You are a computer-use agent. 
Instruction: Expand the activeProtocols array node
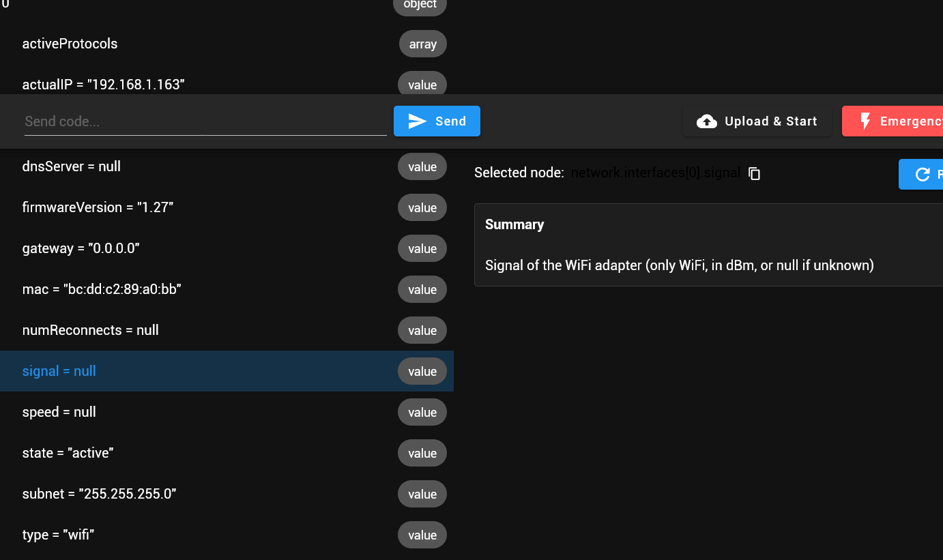point(227,44)
